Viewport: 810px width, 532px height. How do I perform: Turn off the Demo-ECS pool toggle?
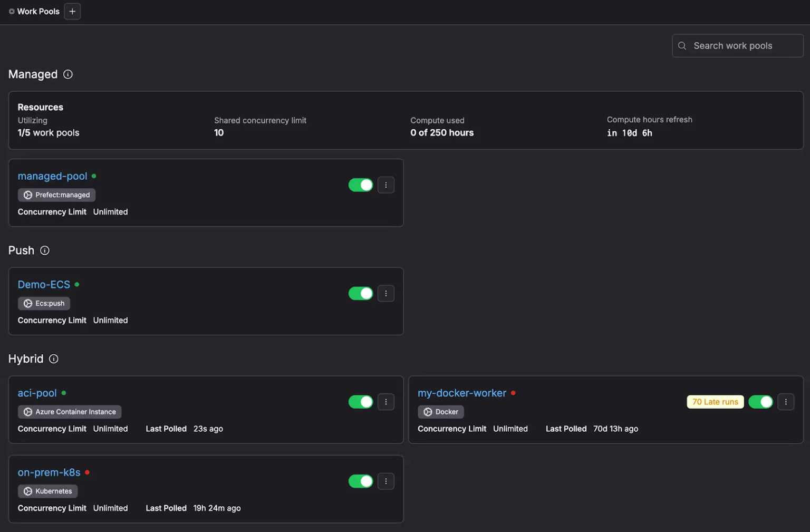361,293
